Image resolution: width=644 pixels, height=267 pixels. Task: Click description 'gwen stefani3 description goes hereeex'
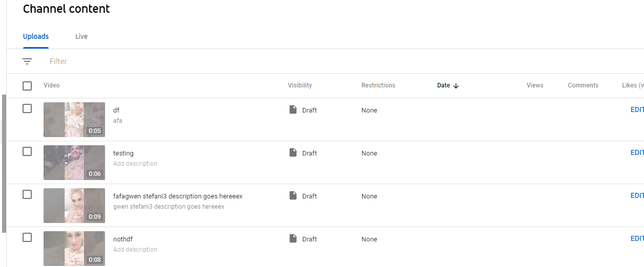click(169, 207)
